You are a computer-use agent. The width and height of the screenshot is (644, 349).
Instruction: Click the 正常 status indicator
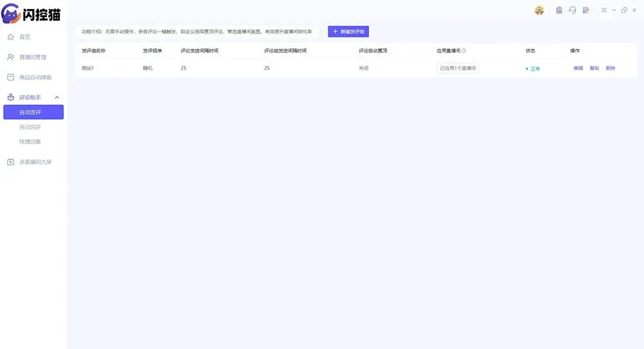533,68
